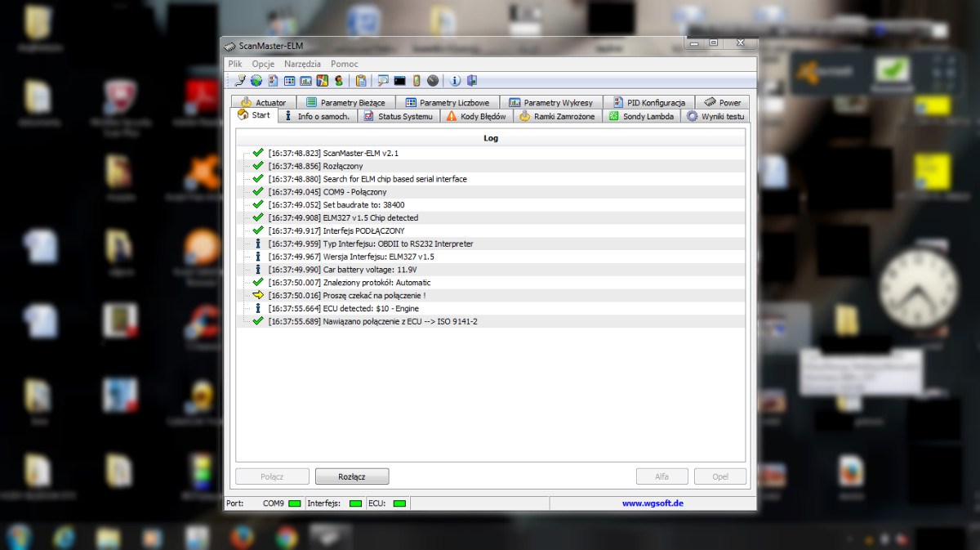The width and height of the screenshot is (980, 550).
Task: Switch to the Parametry Bieżące tab
Action: click(345, 103)
